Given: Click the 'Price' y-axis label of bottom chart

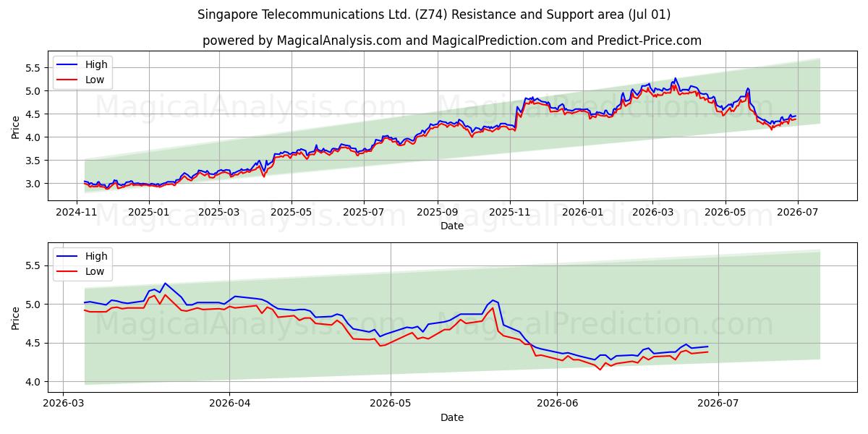Looking at the screenshot, I should point(16,318).
